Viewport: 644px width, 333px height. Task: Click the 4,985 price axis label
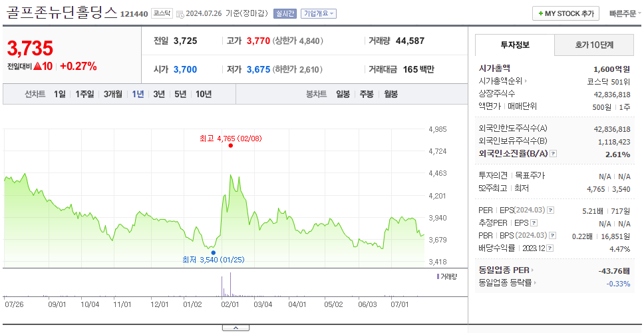click(437, 129)
